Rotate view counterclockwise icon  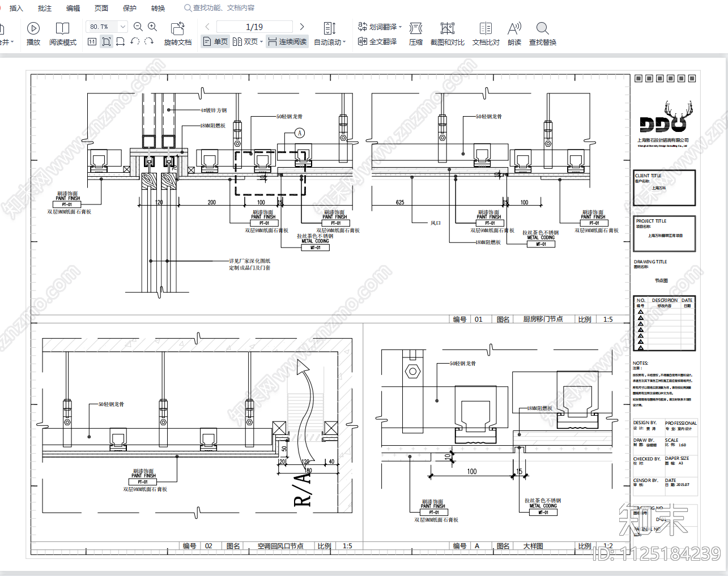click(x=135, y=41)
